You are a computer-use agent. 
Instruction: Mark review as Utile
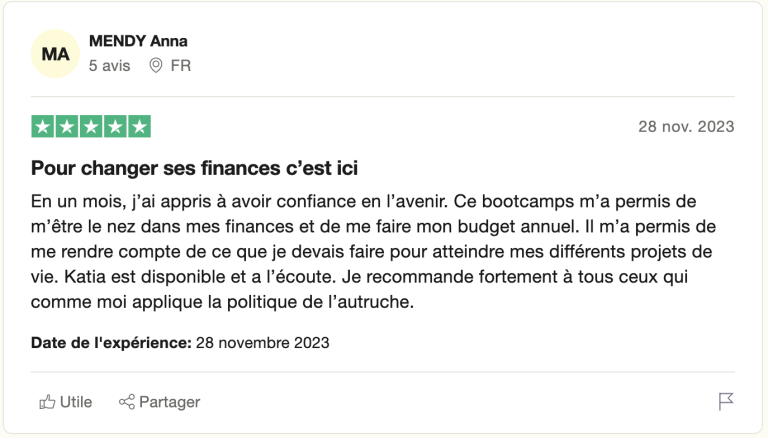point(76,402)
